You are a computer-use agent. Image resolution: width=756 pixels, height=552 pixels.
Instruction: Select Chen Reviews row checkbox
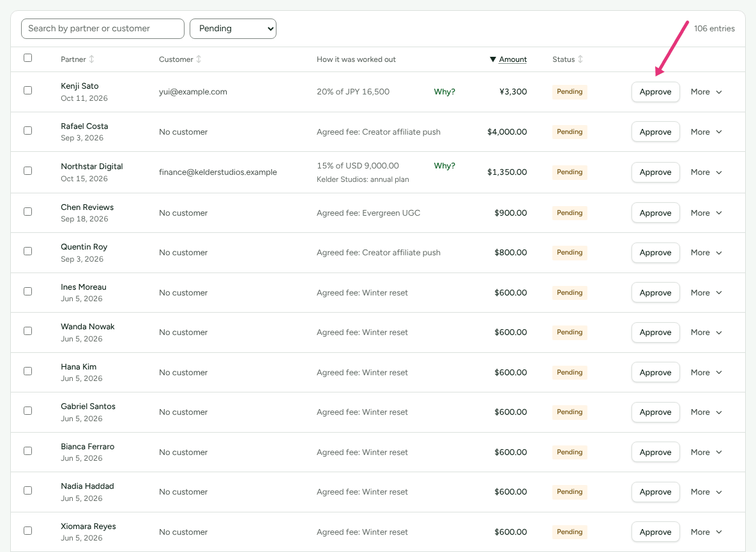pos(28,211)
